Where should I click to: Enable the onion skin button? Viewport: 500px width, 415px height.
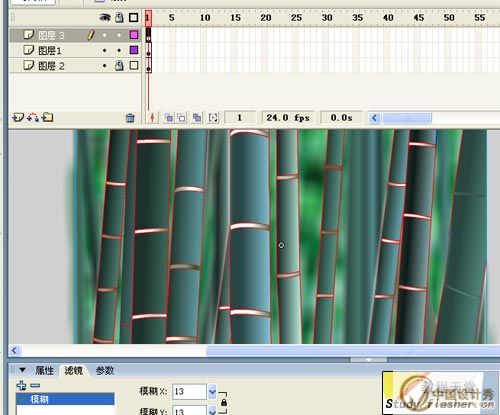tap(169, 118)
